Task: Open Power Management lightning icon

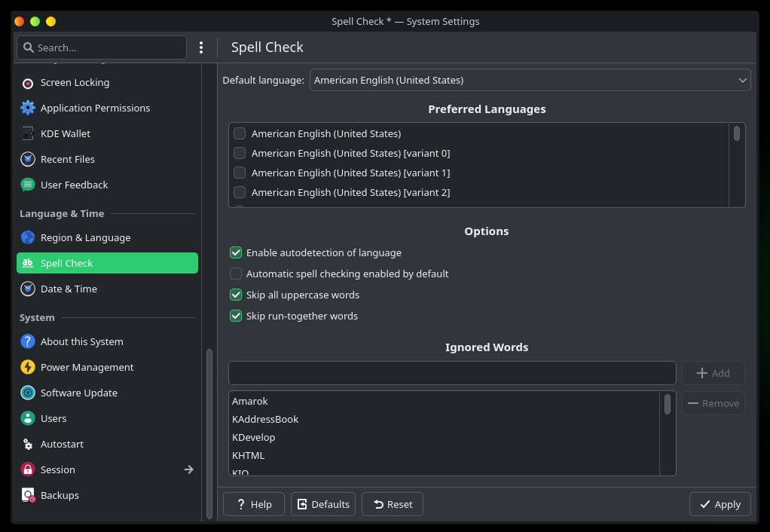Action: (x=28, y=368)
